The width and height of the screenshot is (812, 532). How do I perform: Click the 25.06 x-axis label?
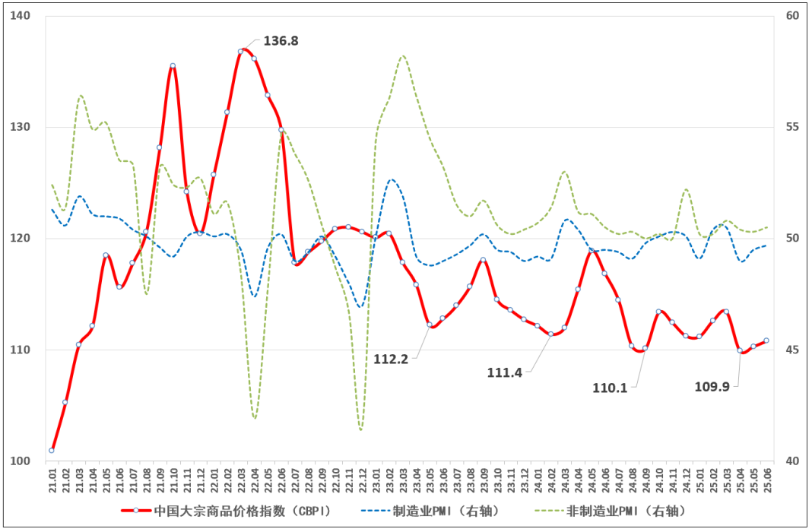pyautogui.click(x=768, y=481)
